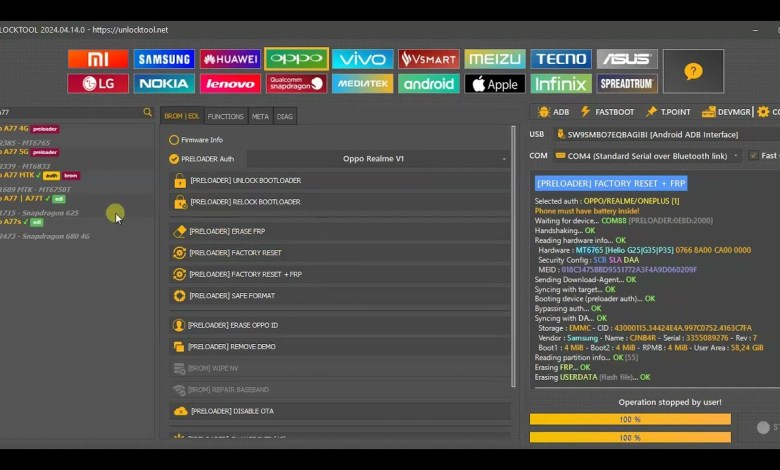Image resolution: width=780 pixels, height=470 pixels.
Task: Select Qualcomm Snapdragon brand tile
Action: coord(296,84)
